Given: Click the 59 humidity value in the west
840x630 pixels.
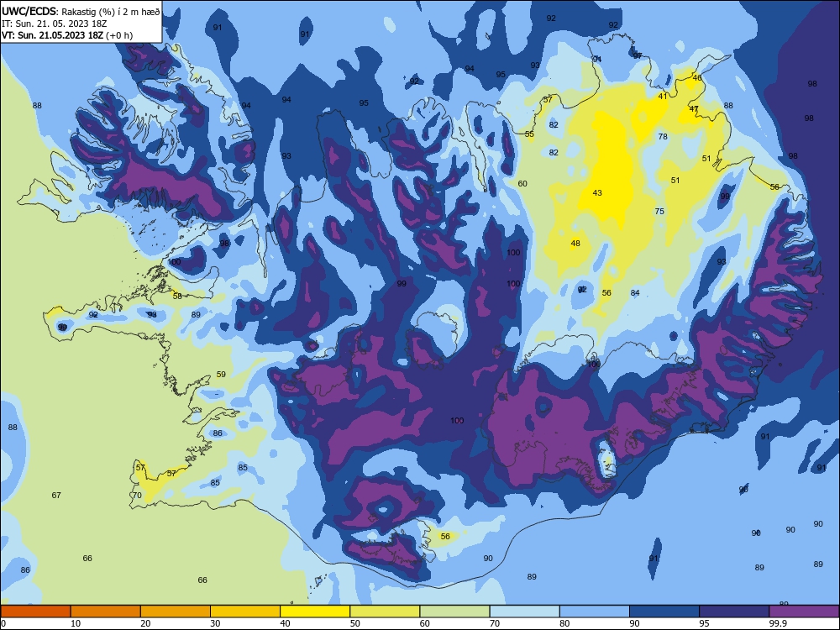Looking at the screenshot, I should click(x=221, y=375).
